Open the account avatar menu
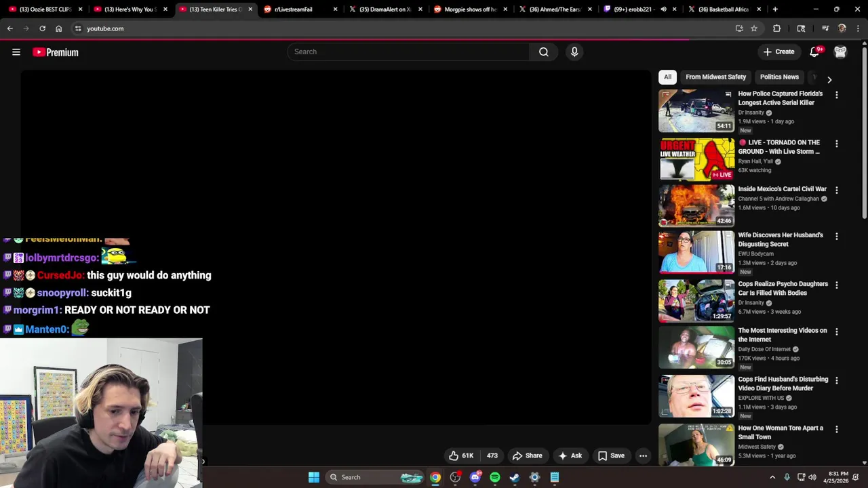This screenshot has width=868, height=488. [840, 52]
